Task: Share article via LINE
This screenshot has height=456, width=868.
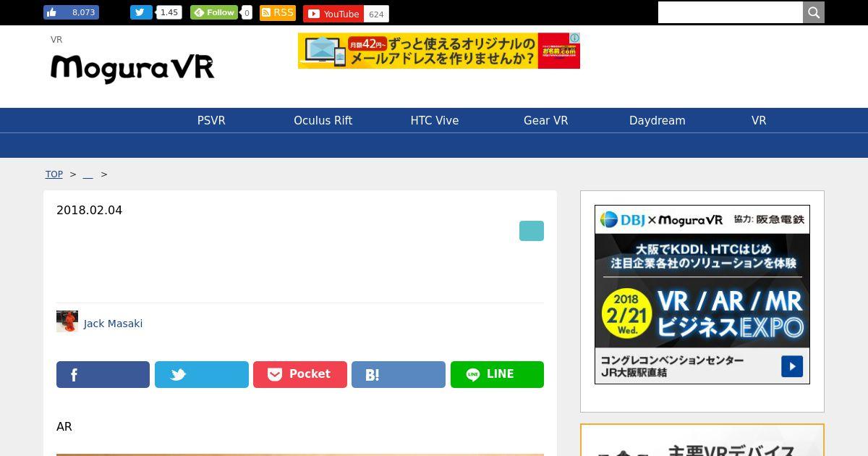Action: pyautogui.click(x=497, y=374)
